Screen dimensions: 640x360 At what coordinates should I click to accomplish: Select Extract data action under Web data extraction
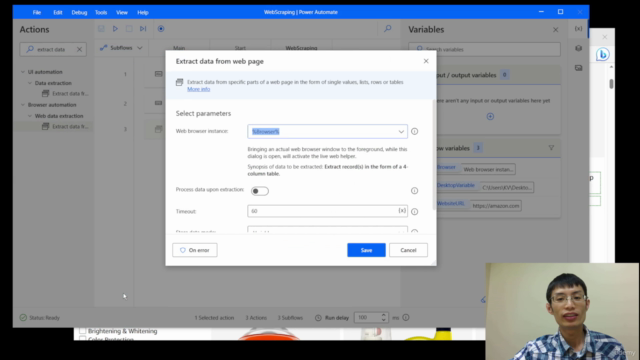click(x=65, y=127)
